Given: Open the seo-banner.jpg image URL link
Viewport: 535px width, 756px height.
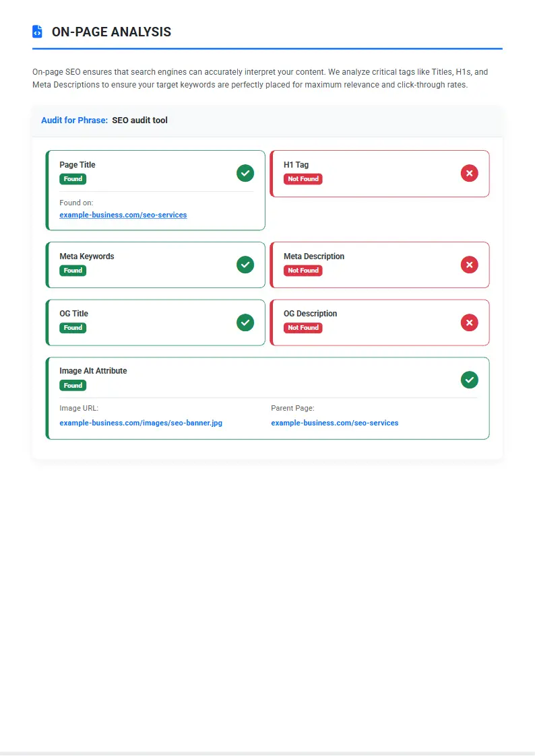Looking at the screenshot, I should click(141, 423).
